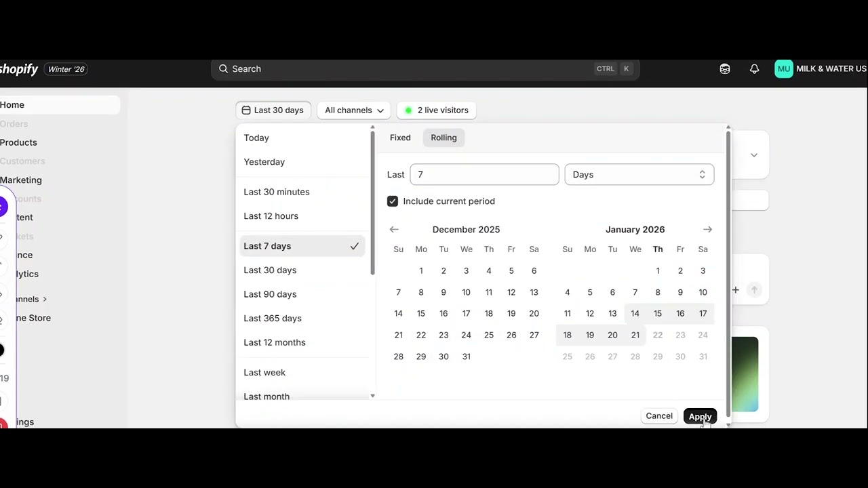Select January 14 in the calendar
Screen dimensions: 868x488
(x=635, y=314)
